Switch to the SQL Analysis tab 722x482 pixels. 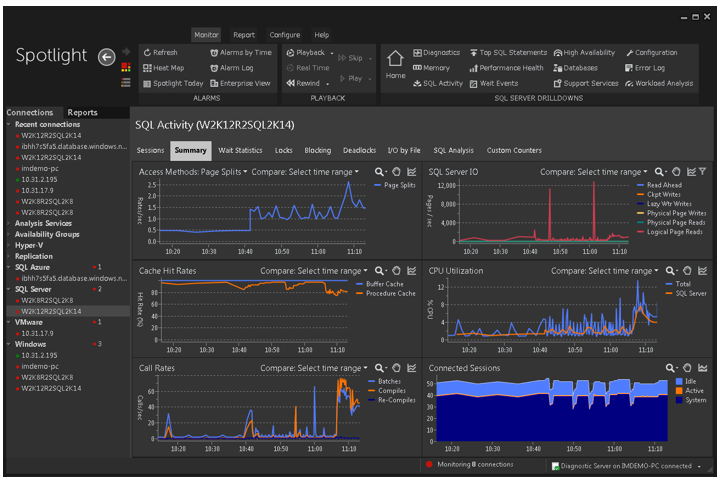click(x=453, y=151)
